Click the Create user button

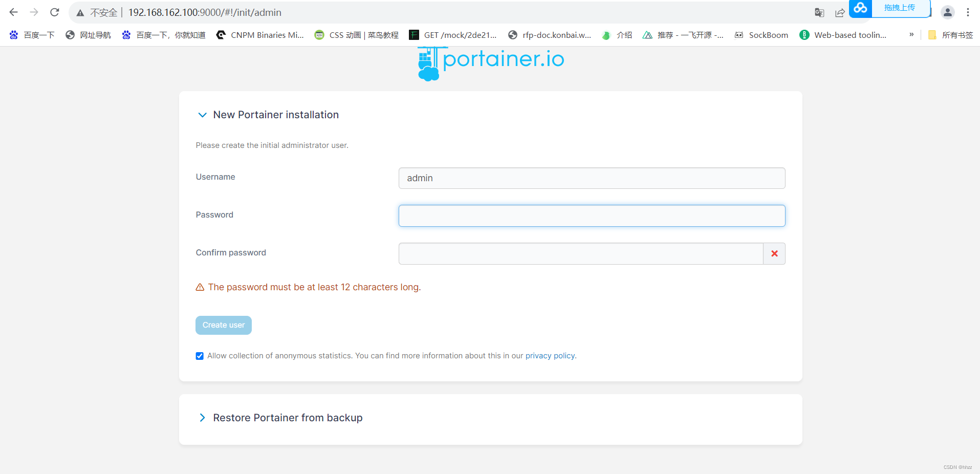[x=224, y=326]
